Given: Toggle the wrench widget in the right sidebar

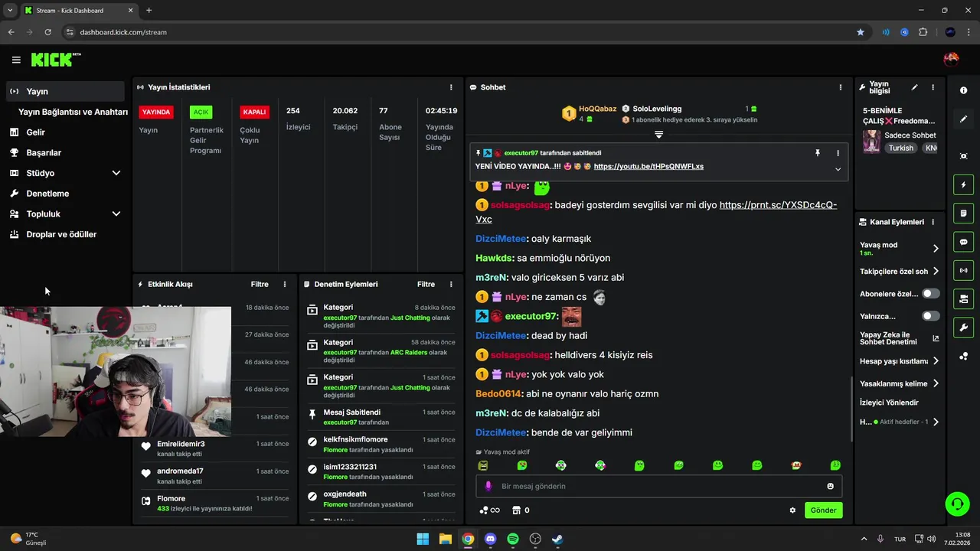Looking at the screenshot, I should click(963, 328).
